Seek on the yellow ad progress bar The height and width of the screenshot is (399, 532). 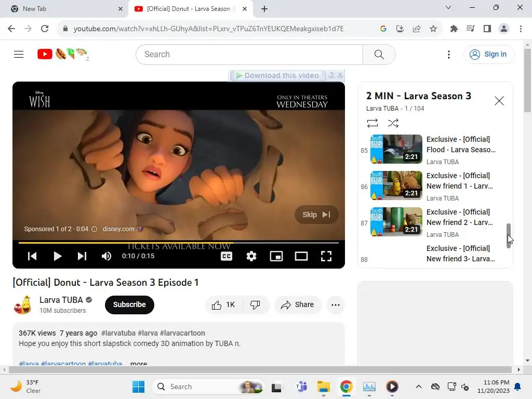[179, 243]
